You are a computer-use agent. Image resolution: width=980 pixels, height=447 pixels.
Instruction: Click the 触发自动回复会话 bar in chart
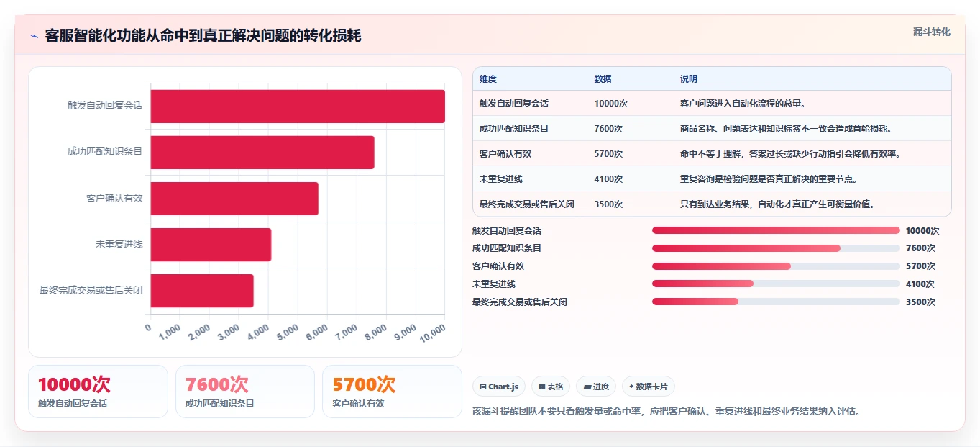[298, 107]
